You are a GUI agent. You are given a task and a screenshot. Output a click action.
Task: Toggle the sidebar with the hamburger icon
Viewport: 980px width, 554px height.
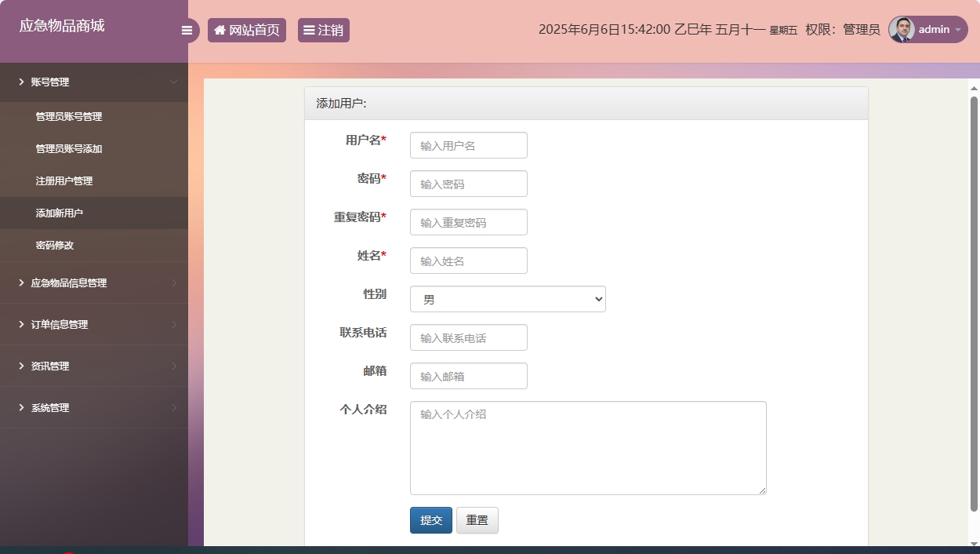click(187, 30)
